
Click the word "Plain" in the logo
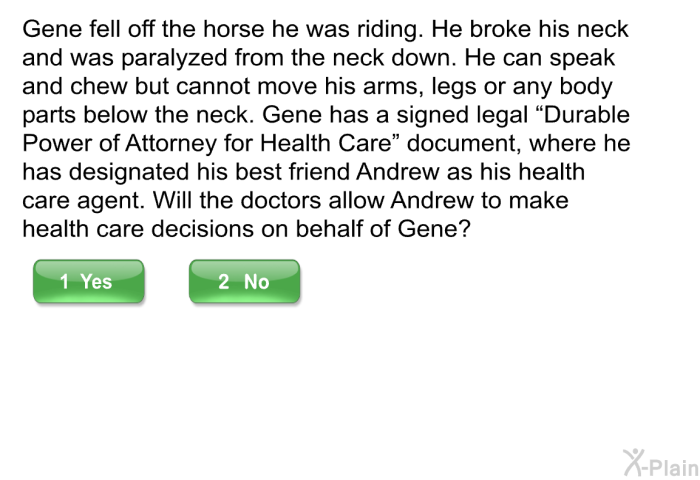(x=674, y=467)
